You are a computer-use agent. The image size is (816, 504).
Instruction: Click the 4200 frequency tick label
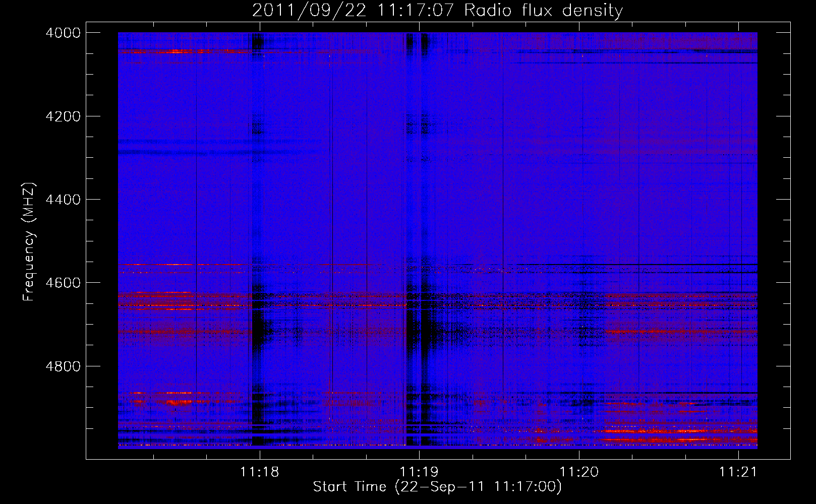(63, 116)
